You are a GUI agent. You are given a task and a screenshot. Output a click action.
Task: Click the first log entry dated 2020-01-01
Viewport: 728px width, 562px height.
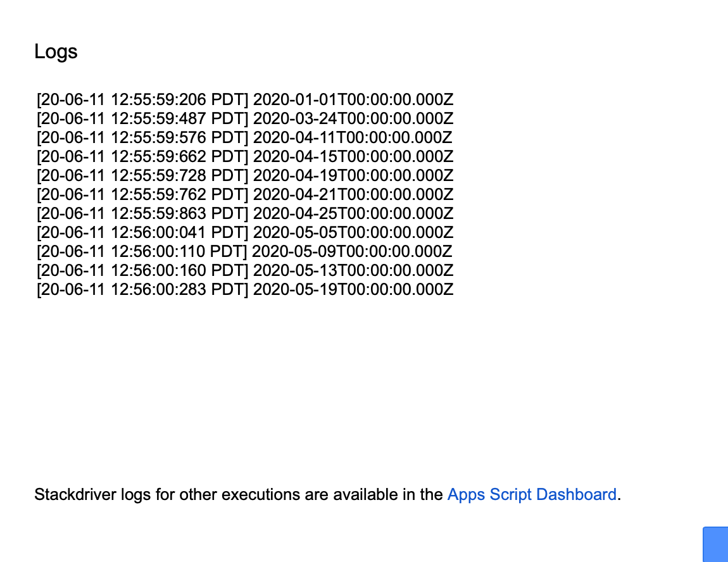coord(244,99)
